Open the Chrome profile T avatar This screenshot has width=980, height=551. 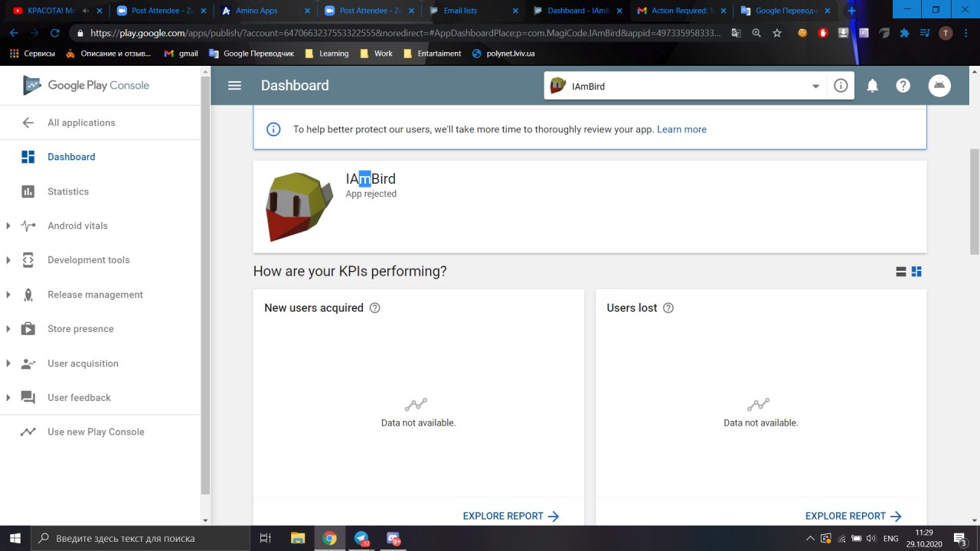click(946, 33)
